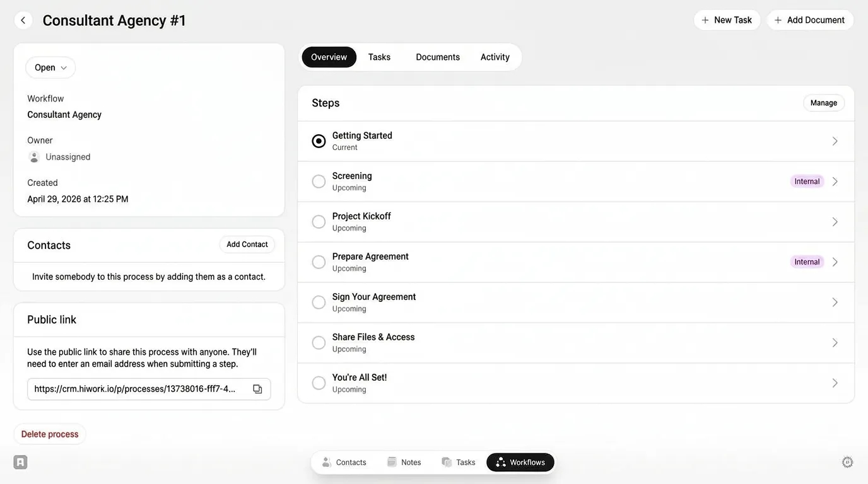The image size is (868, 484).
Task: Switch to the Tasks tab at top
Action: pyautogui.click(x=379, y=57)
